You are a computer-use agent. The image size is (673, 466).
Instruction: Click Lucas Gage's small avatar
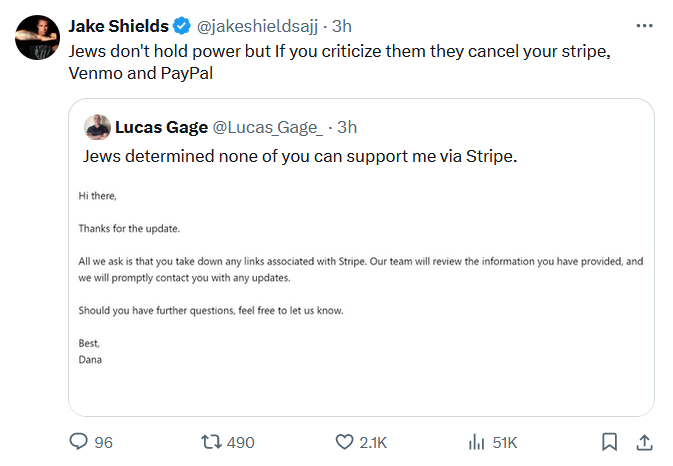tap(97, 127)
